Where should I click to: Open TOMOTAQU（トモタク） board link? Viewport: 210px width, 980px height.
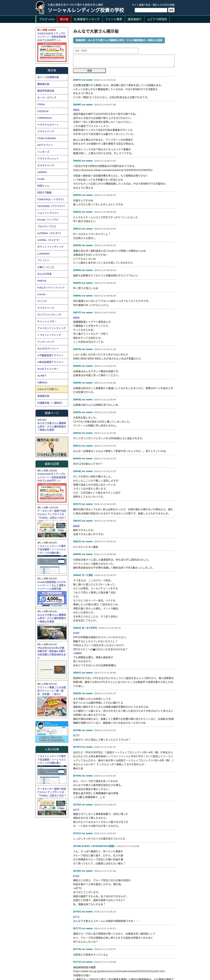tap(52, 199)
